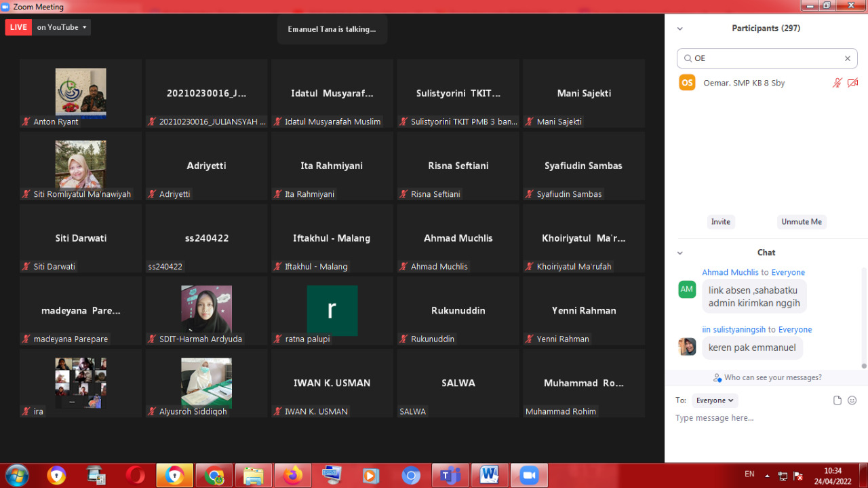The height and width of the screenshot is (488, 868).
Task: Click the mute icon beside Yenni Rahman
Action: click(530, 339)
